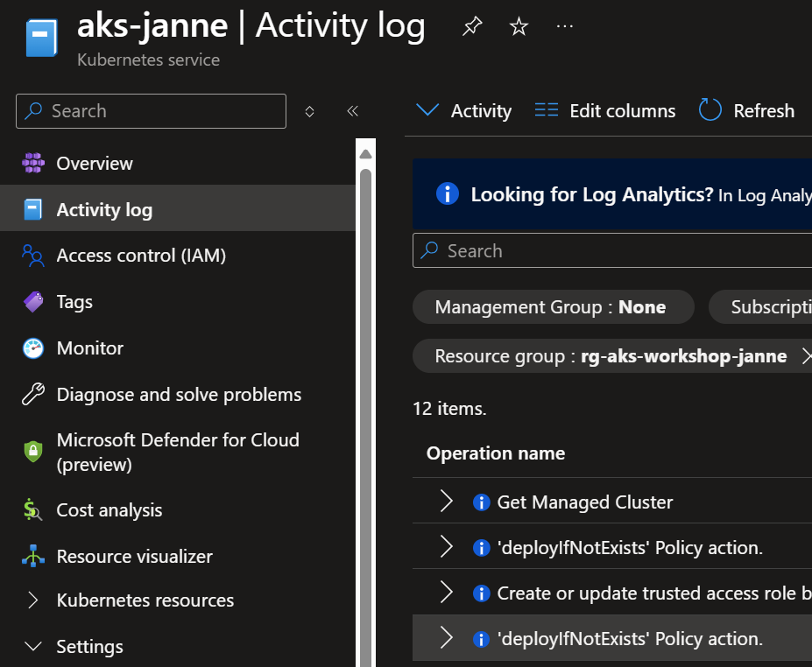Click the info icon beside trusted access role entry
The image size is (812, 667).
click(x=482, y=593)
